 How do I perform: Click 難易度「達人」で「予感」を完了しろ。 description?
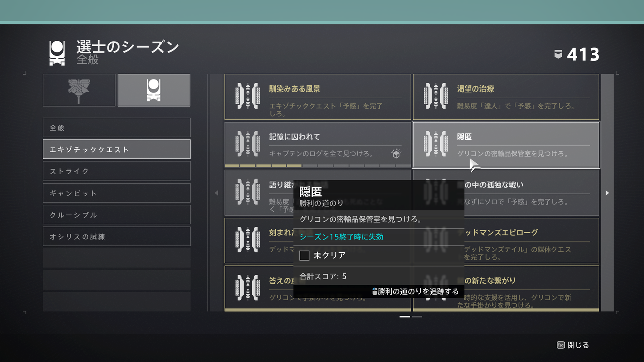coord(516,106)
